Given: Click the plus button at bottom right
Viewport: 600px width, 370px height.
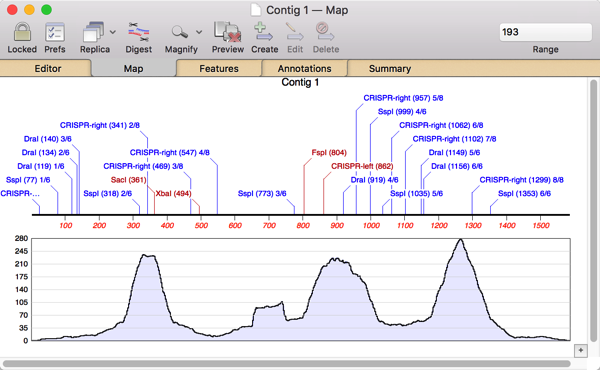Looking at the screenshot, I should point(580,350).
